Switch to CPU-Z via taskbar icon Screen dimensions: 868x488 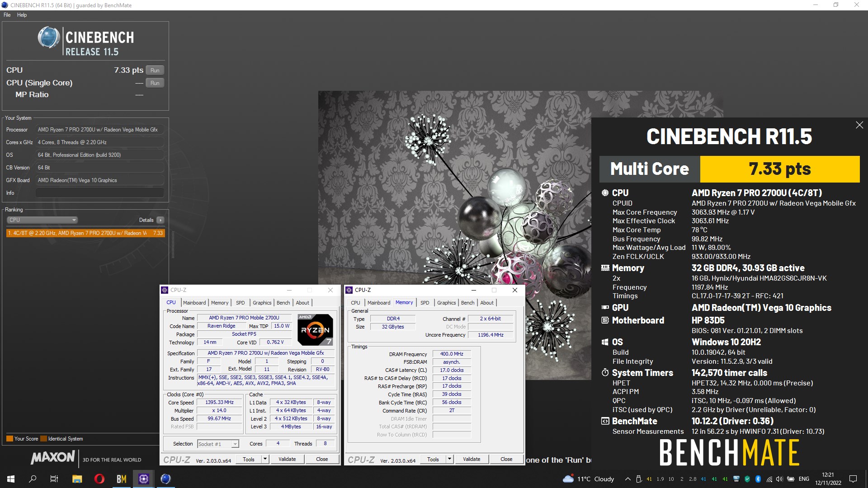(x=143, y=479)
